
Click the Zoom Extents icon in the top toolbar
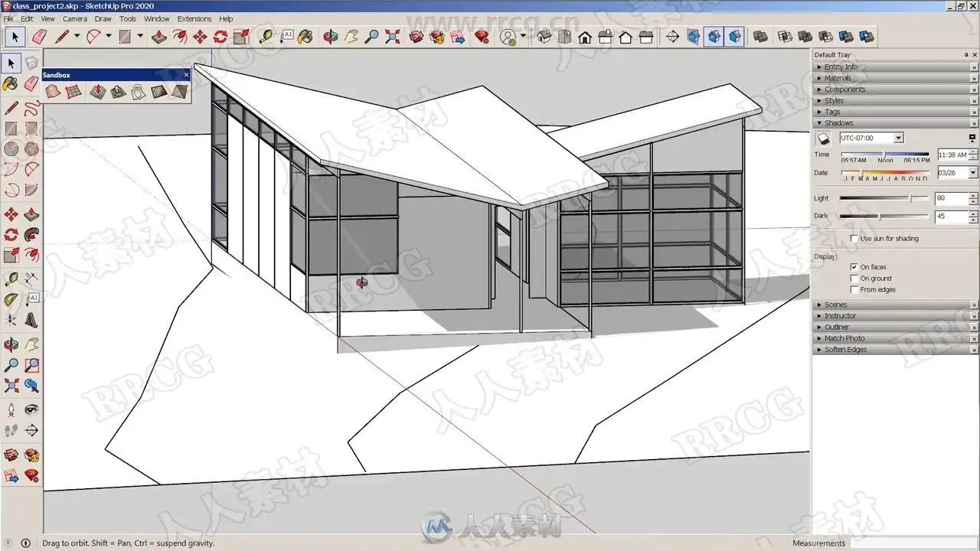pyautogui.click(x=392, y=36)
